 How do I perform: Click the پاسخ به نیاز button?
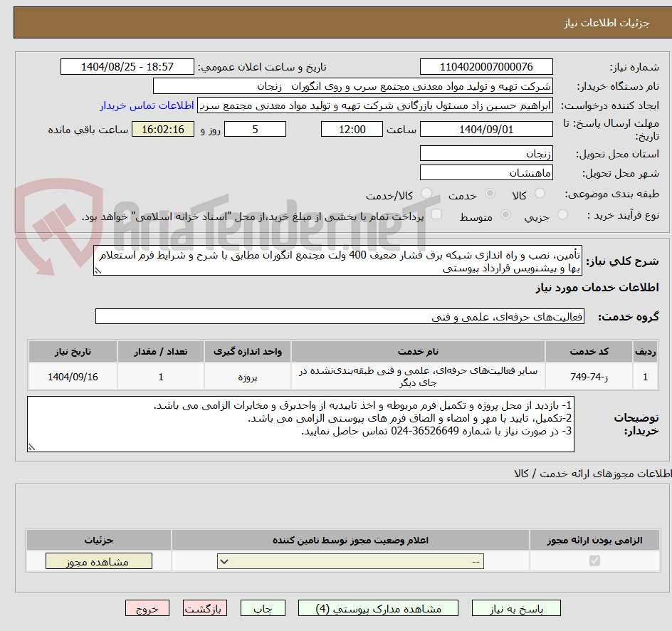(516, 608)
